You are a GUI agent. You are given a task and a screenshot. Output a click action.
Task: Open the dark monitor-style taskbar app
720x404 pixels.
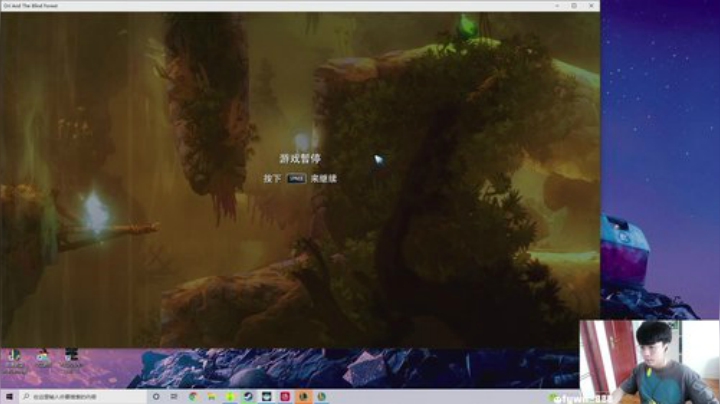(267, 396)
